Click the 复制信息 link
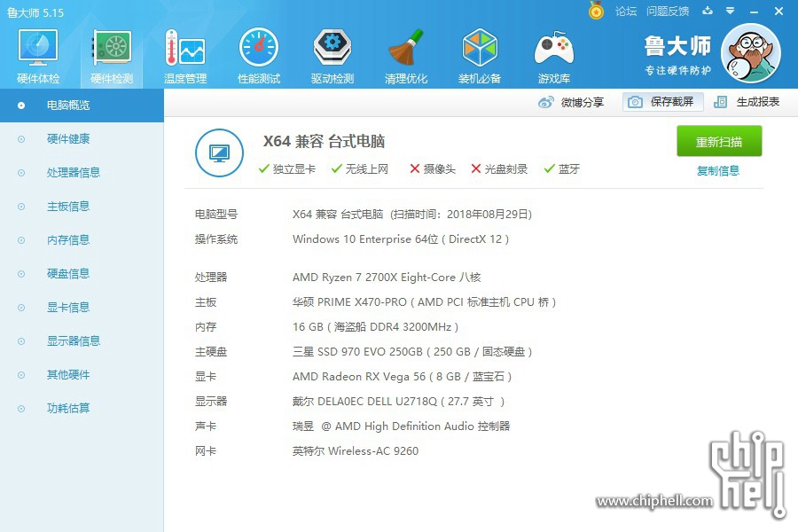The image size is (798, 532). pos(717,170)
